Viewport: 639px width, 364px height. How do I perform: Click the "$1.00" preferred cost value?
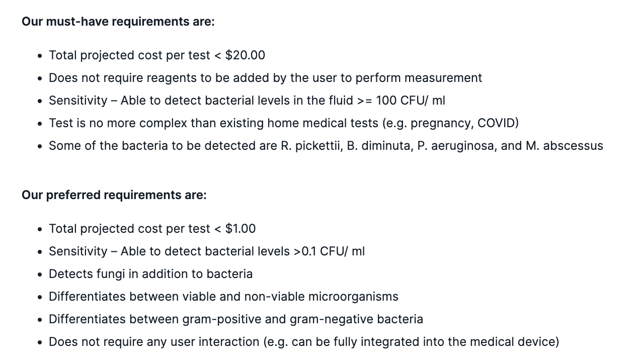click(x=241, y=229)
